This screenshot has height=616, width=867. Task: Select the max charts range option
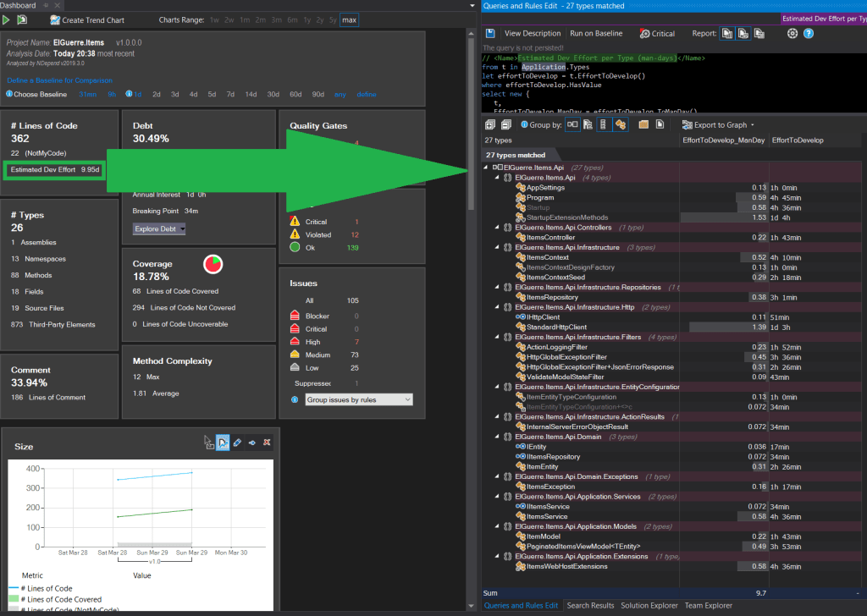[x=348, y=19]
